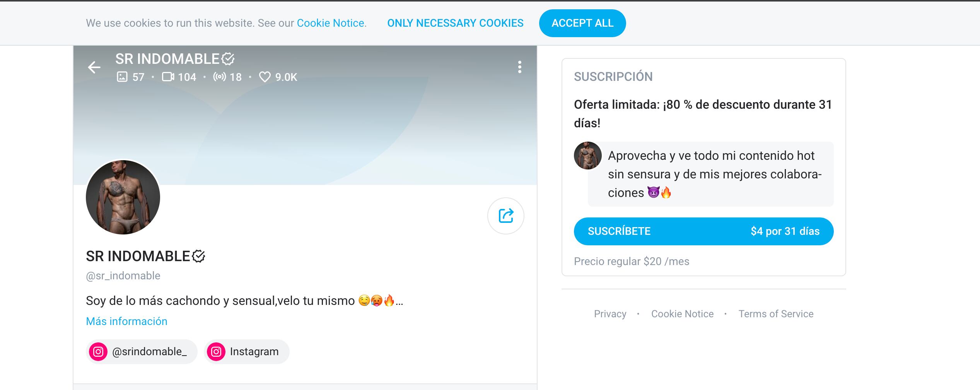The height and width of the screenshot is (390, 980).
Task: Click the photos count icon
Action: [122, 77]
